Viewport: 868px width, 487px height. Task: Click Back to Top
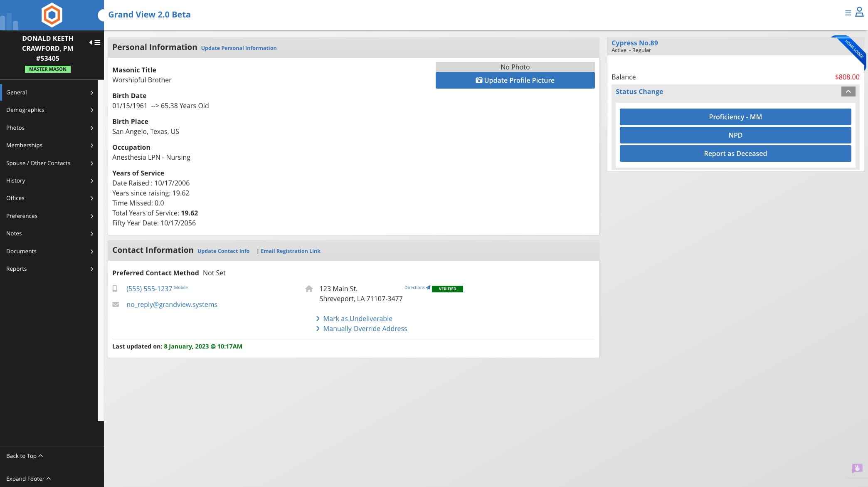tap(25, 456)
